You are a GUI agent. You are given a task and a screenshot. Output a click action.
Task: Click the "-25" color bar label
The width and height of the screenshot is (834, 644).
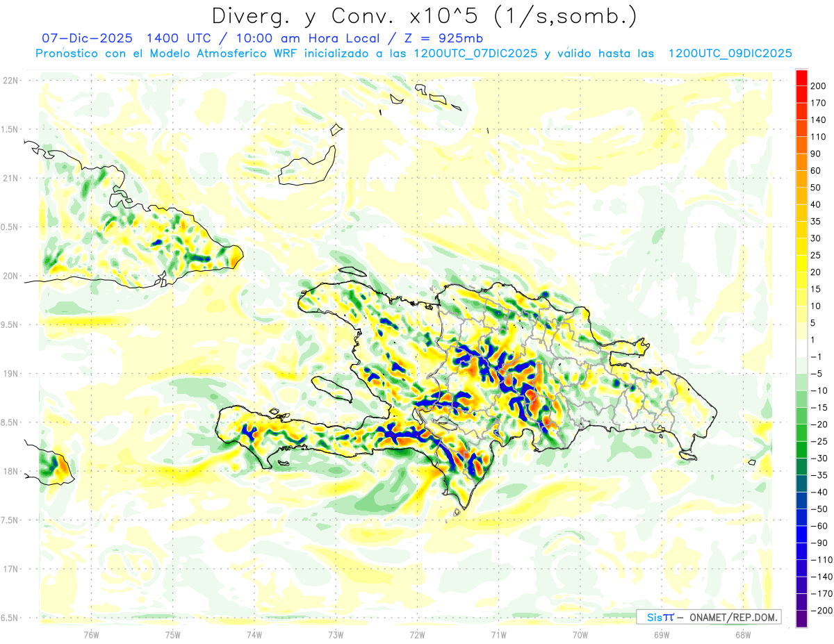(819, 441)
